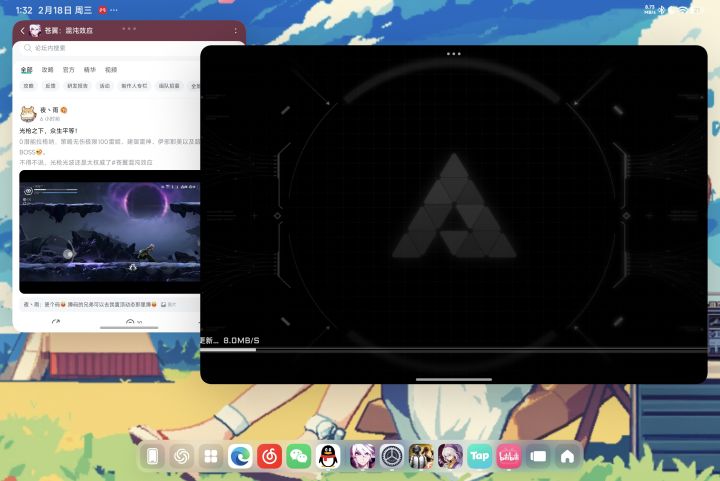Tap the game window's top three-dot handle
The image size is (720, 481).
pos(454,54)
